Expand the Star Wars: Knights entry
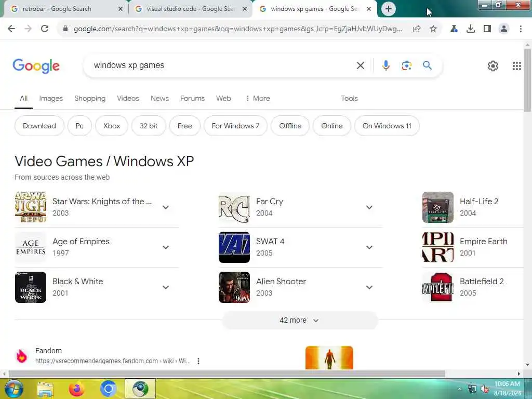The height and width of the screenshot is (399, 532). tap(166, 207)
